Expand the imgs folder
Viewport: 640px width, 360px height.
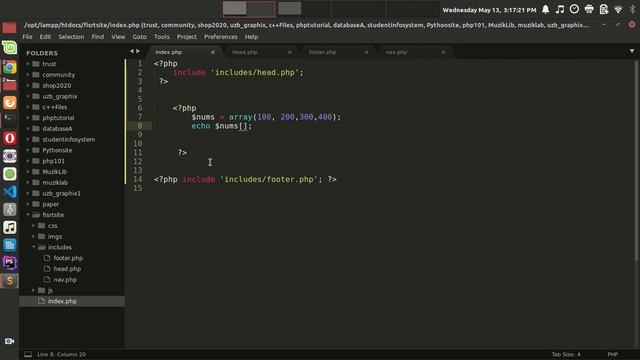(x=34, y=236)
